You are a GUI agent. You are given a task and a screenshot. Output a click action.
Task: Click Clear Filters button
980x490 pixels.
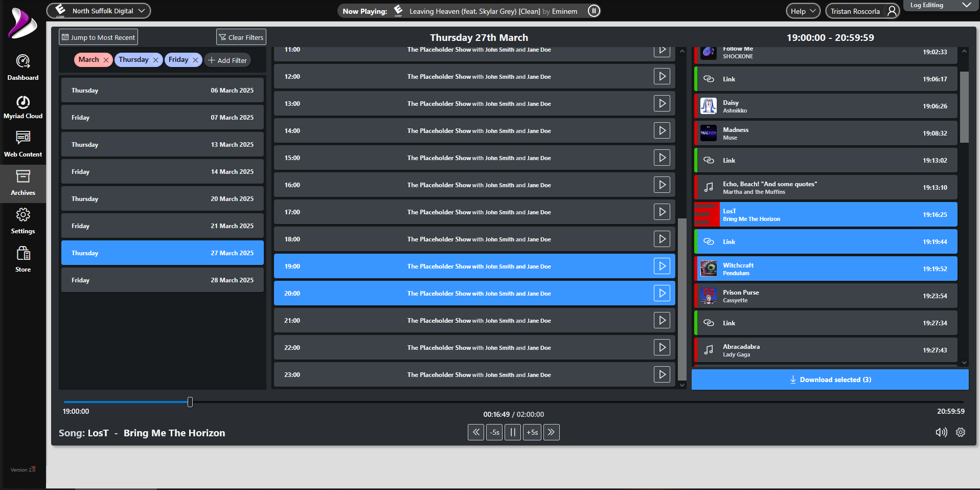[x=241, y=37]
